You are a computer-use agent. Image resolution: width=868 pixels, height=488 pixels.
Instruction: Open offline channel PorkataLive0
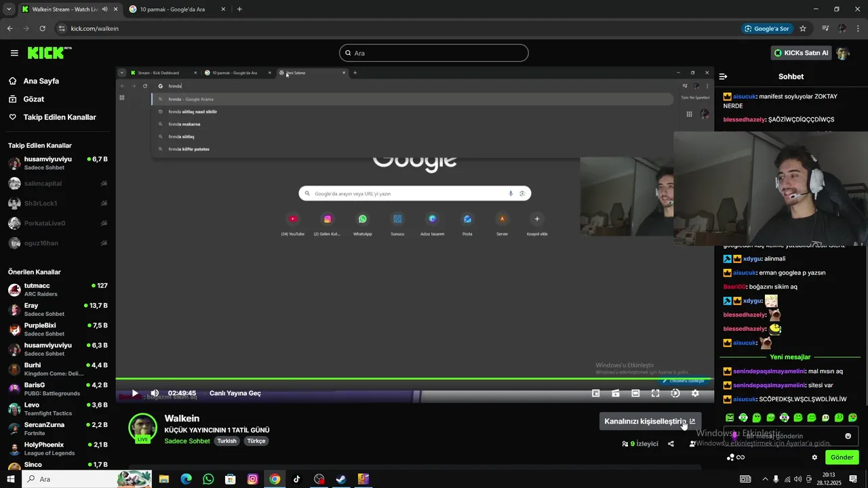(58, 223)
